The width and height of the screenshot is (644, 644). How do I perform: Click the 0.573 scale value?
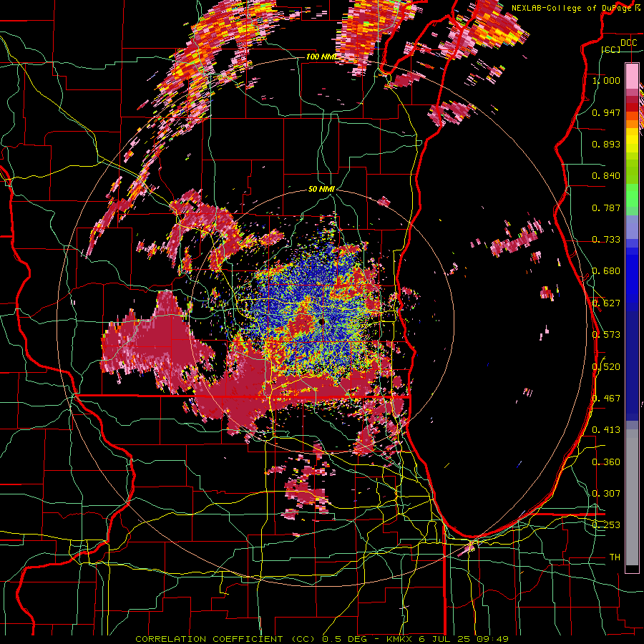tap(606, 335)
